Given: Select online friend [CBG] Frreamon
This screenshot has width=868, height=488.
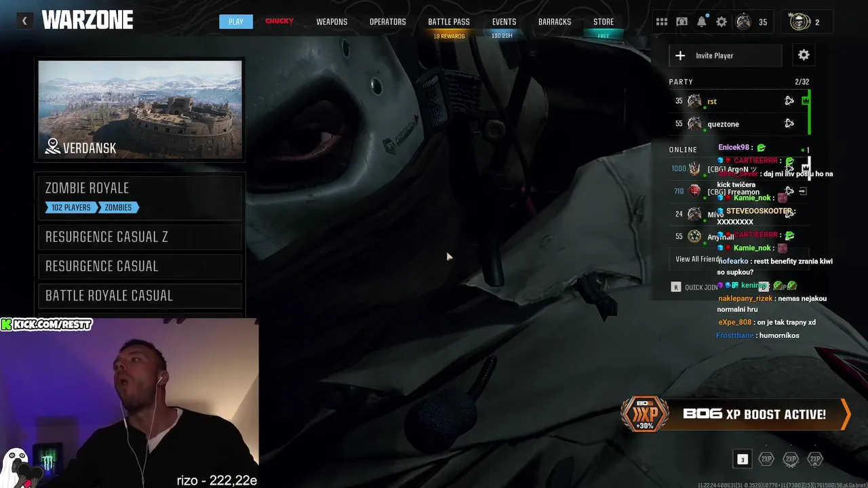Looking at the screenshot, I should pyautogui.click(x=739, y=192).
